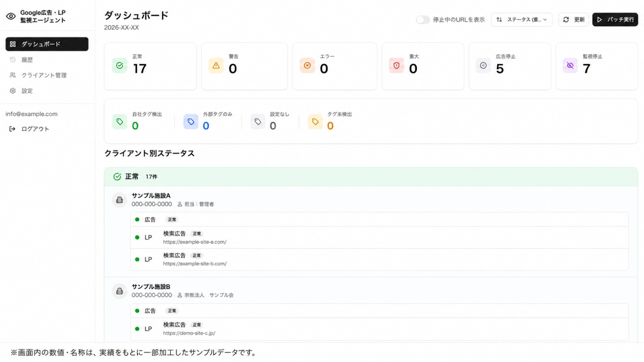Open the ステータス sort dropdown
Image resolution: width=644 pixels, height=362 pixels.
(522, 20)
